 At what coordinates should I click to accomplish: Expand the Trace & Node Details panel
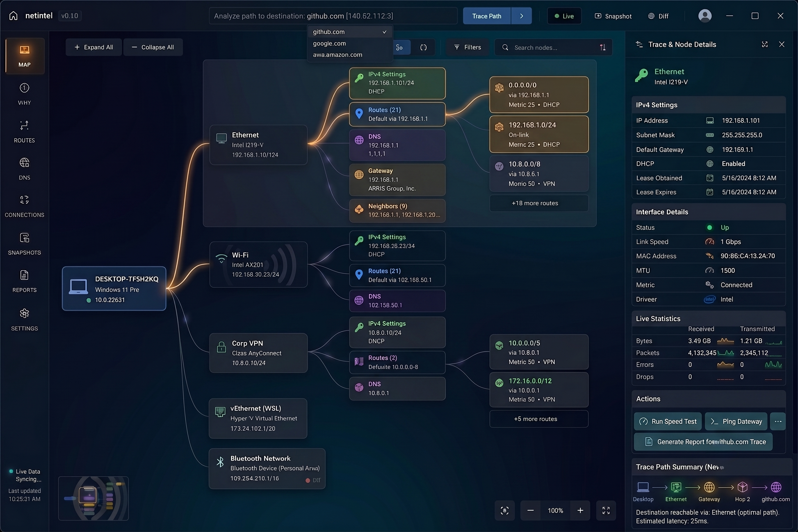tap(765, 44)
